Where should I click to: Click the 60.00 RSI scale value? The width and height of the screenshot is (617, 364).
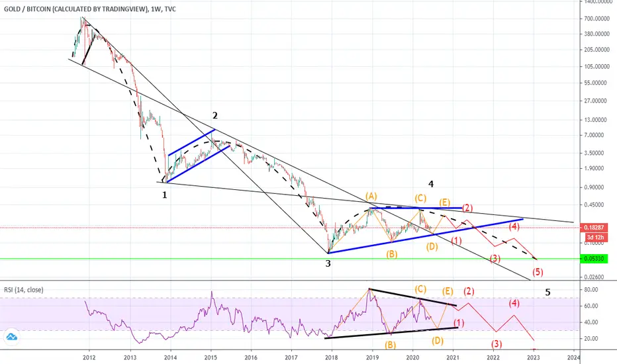[x=591, y=306]
